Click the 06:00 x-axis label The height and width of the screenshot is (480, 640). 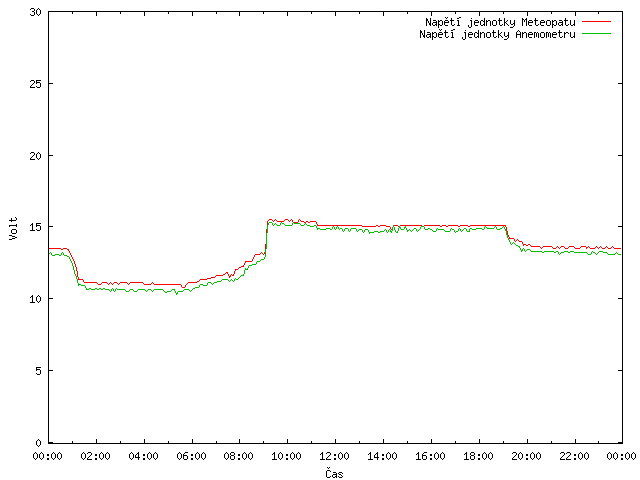191,456
